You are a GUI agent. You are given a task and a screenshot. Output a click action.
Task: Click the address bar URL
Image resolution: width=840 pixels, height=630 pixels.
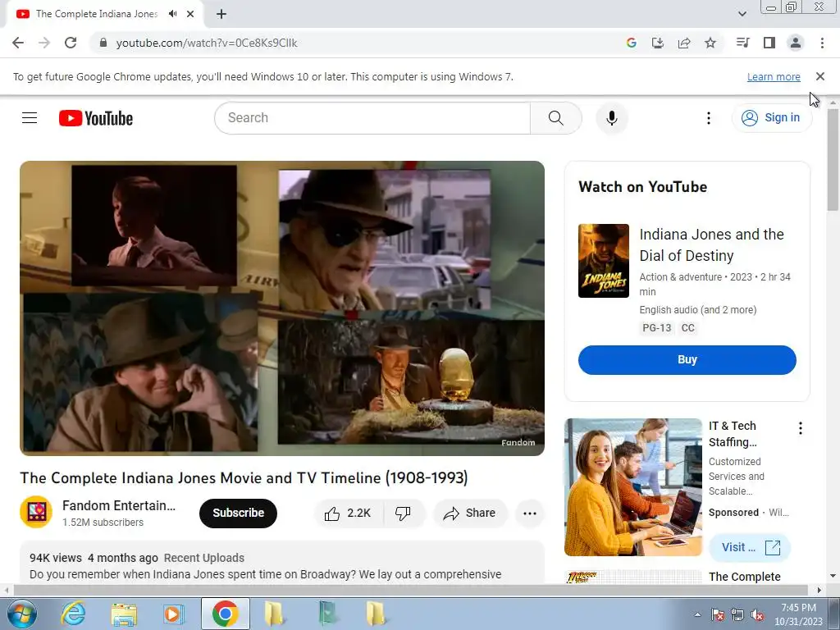207,43
